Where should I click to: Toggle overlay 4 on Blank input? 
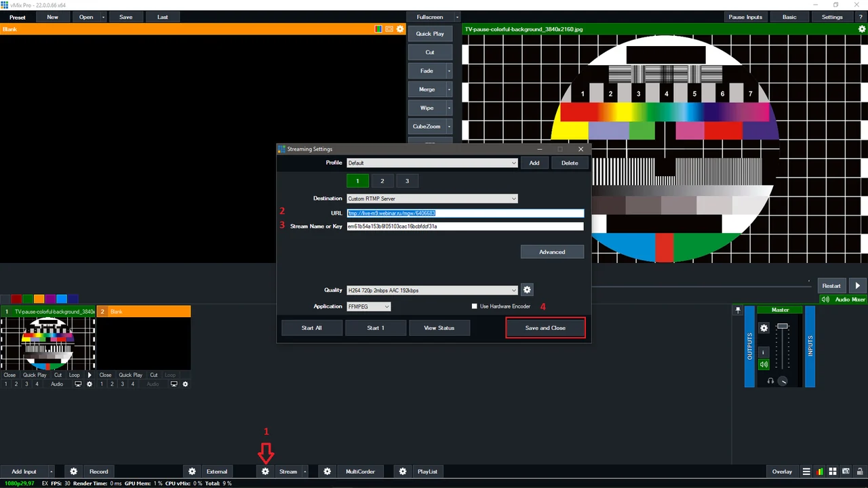133,384
